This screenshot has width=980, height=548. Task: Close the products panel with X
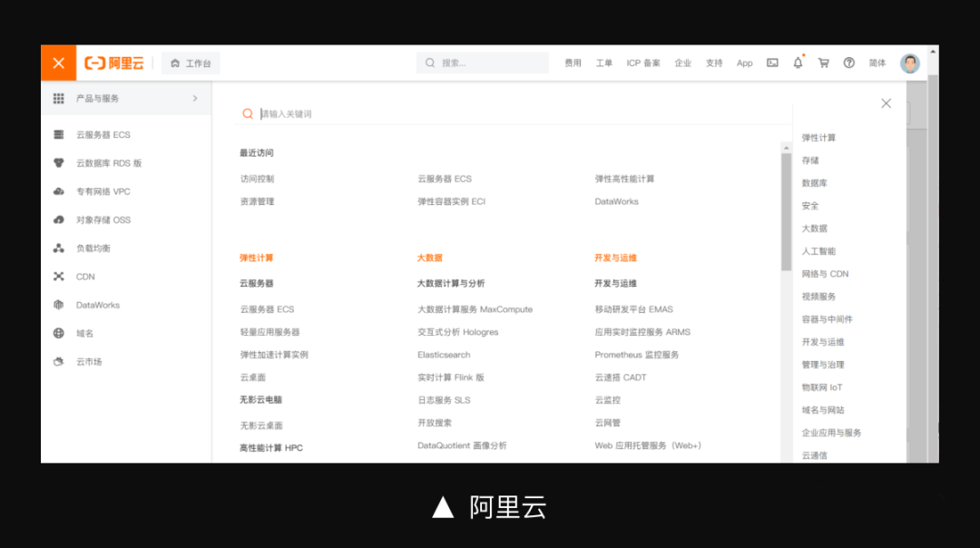(887, 103)
